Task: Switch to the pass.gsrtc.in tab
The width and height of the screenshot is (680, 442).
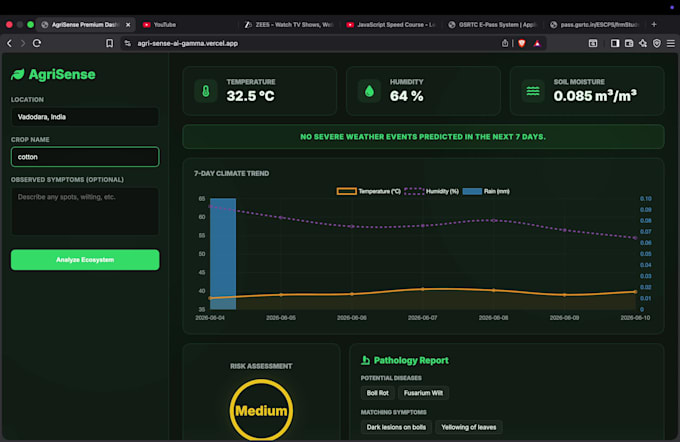Action: click(x=595, y=25)
